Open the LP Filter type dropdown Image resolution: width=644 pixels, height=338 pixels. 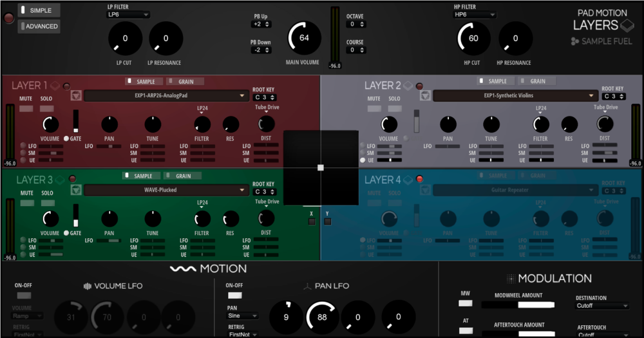[128, 15]
